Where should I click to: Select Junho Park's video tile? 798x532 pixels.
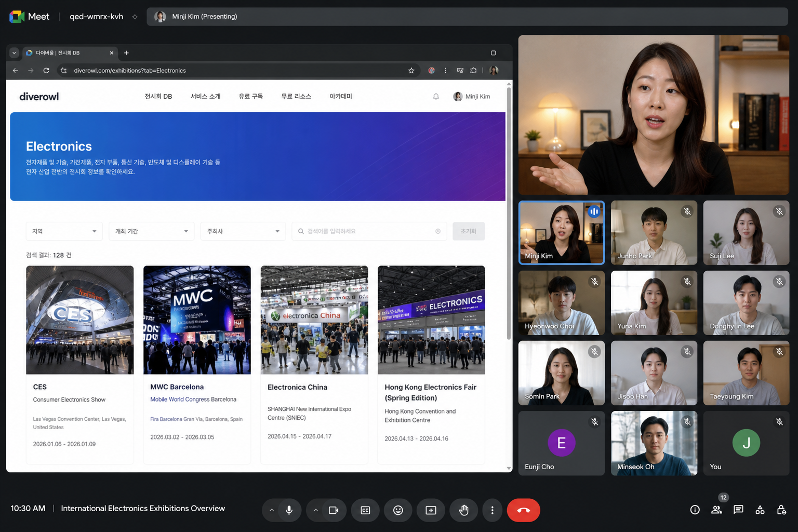coord(654,233)
